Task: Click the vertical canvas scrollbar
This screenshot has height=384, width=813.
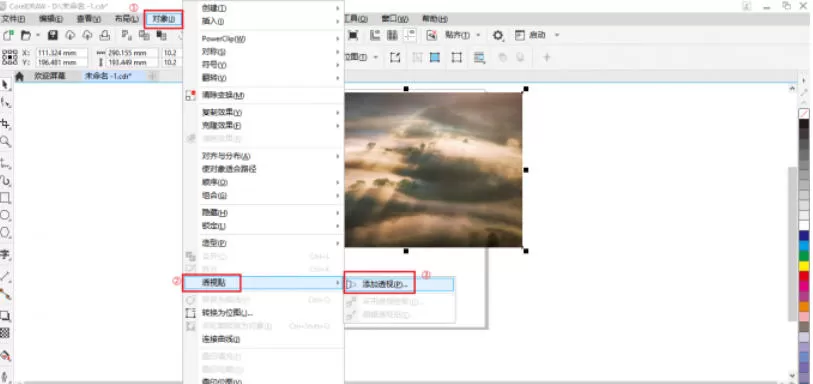Action: coord(791,244)
